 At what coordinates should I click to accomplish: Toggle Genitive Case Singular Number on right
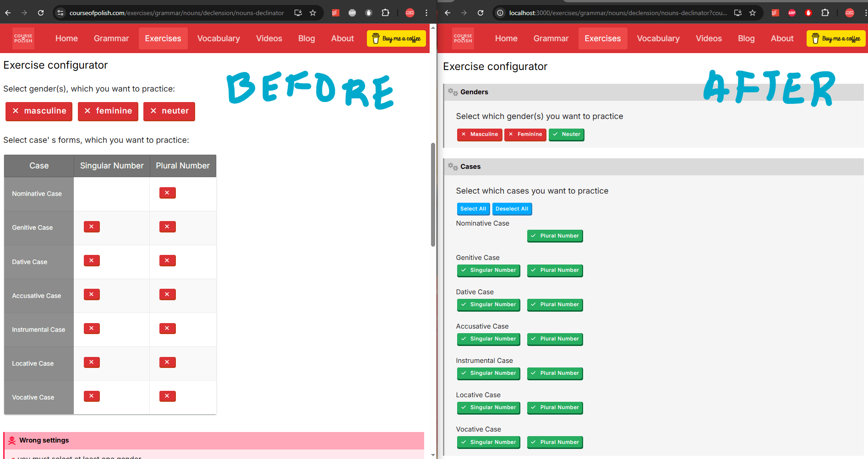(x=488, y=270)
